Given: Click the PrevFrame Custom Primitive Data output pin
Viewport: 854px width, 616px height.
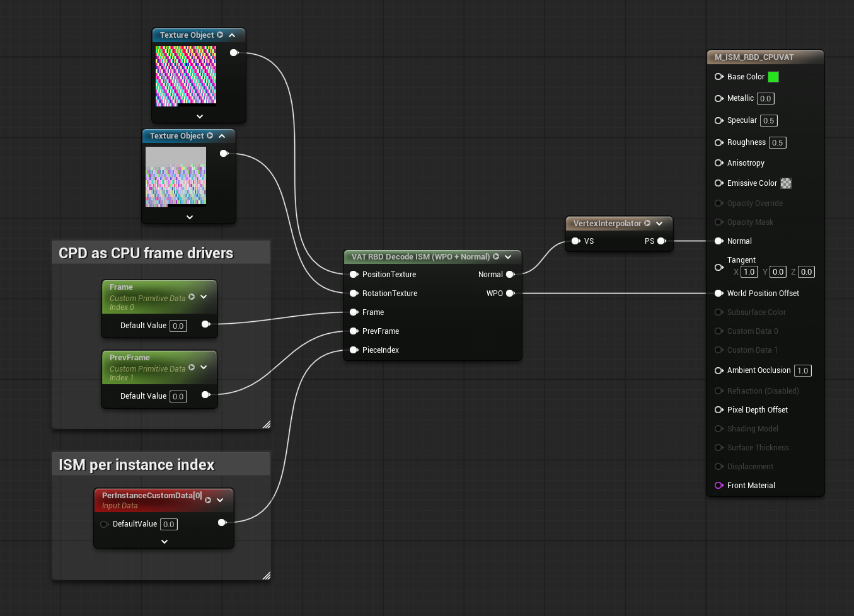Looking at the screenshot, I should pyautogui.click(x=205, y=394).
